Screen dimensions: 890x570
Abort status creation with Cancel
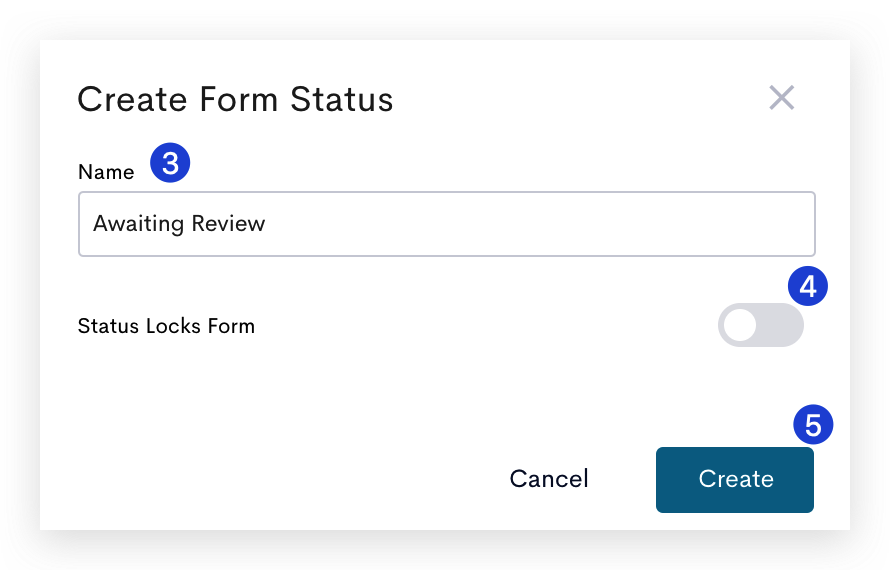[x=549, y=479]
